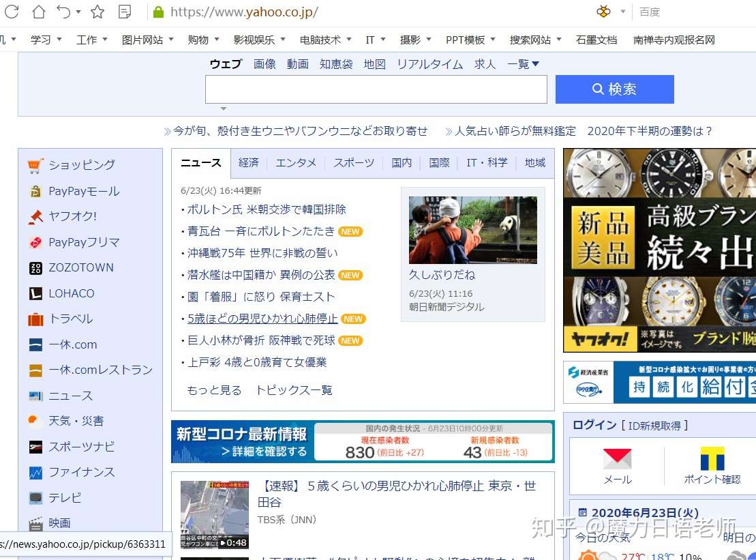The height and width of the screenshot is (560, 756).
Task: Click the T-point ポイント確認 icon
Action: [x=712, y=458]
